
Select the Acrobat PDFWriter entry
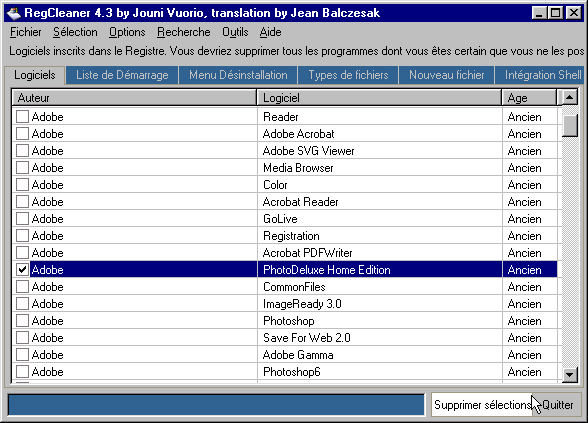pyautogui.click(x=308, y=253)
